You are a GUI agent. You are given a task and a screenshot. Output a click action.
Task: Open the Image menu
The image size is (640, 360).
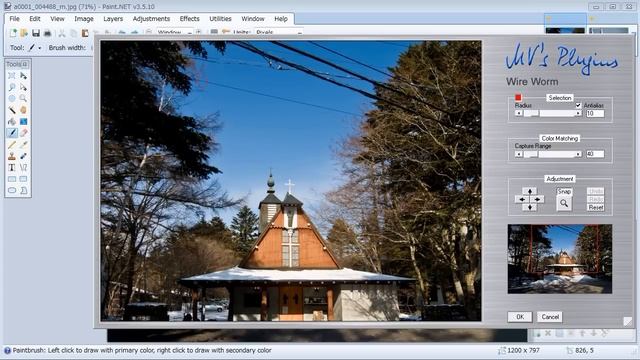click(84, 19)
